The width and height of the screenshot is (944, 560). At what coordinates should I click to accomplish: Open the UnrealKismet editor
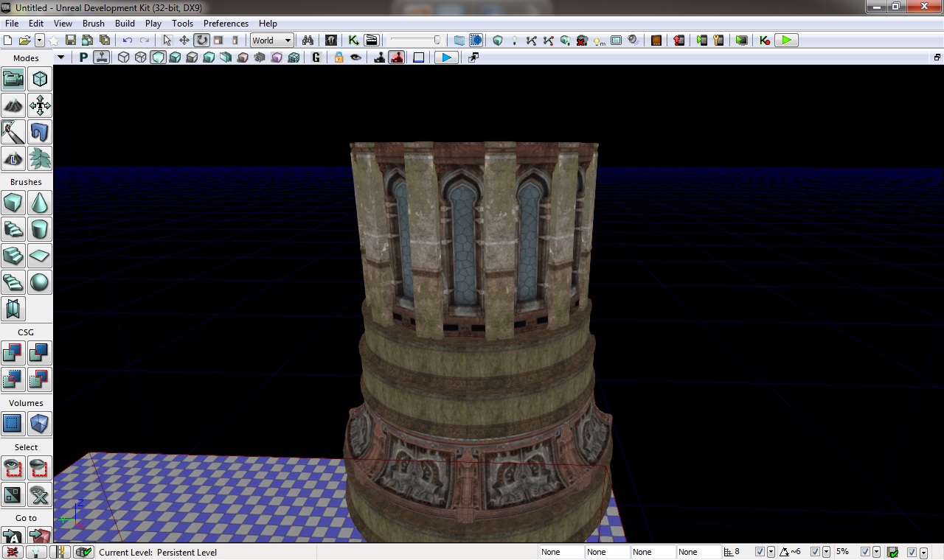[x=354, y=41]
